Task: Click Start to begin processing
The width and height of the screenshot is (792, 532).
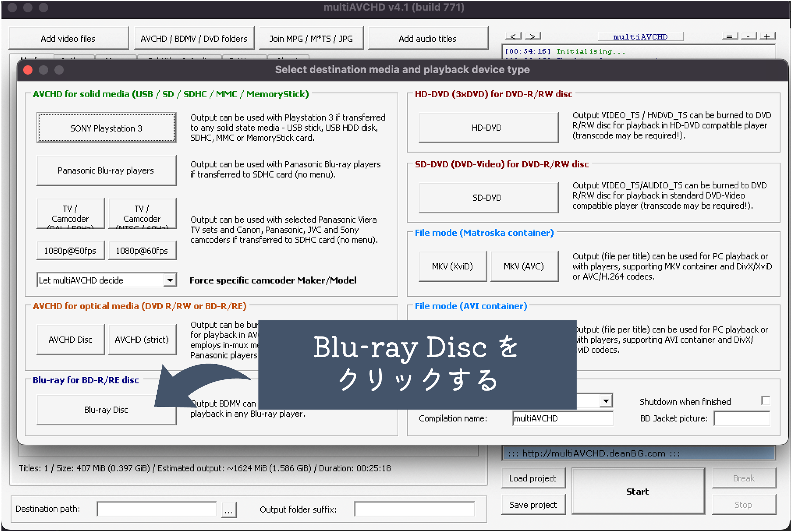Action: click(x=638, y=491)
